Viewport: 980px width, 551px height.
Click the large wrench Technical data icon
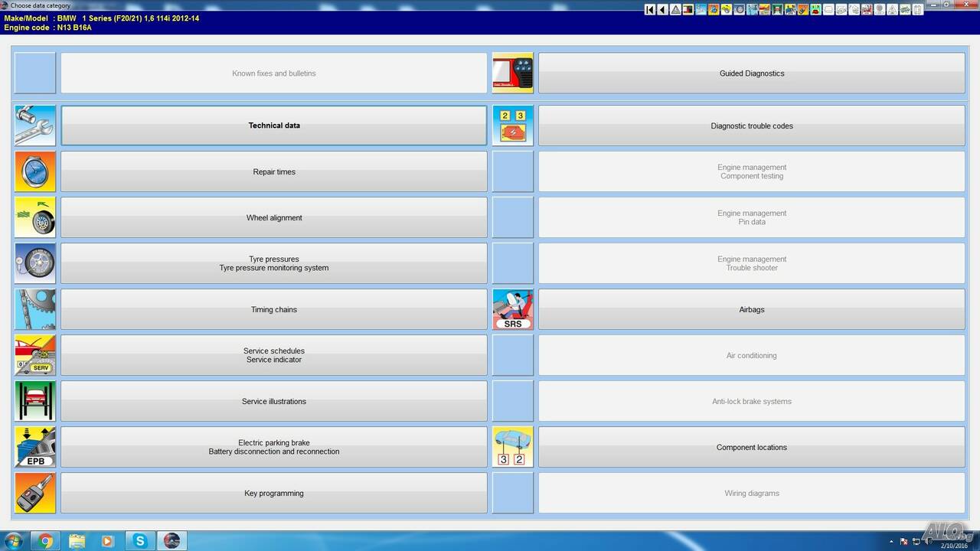(x=35, y=126)
